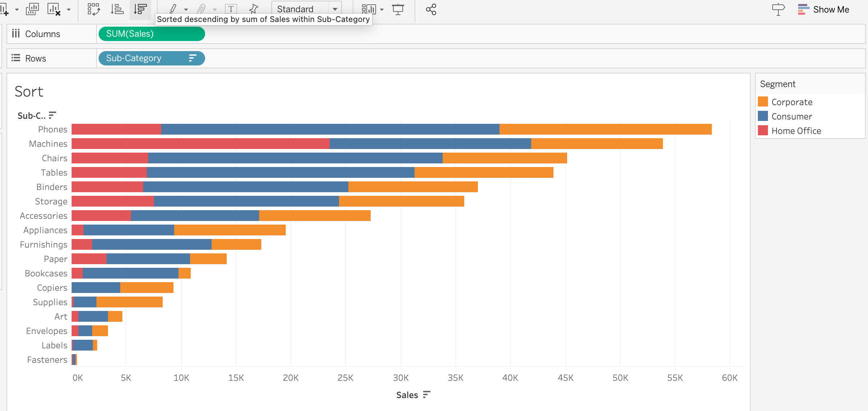Screen dimensions: 868x411
Task: Open the Show Me panel
Action: (824, 9)
